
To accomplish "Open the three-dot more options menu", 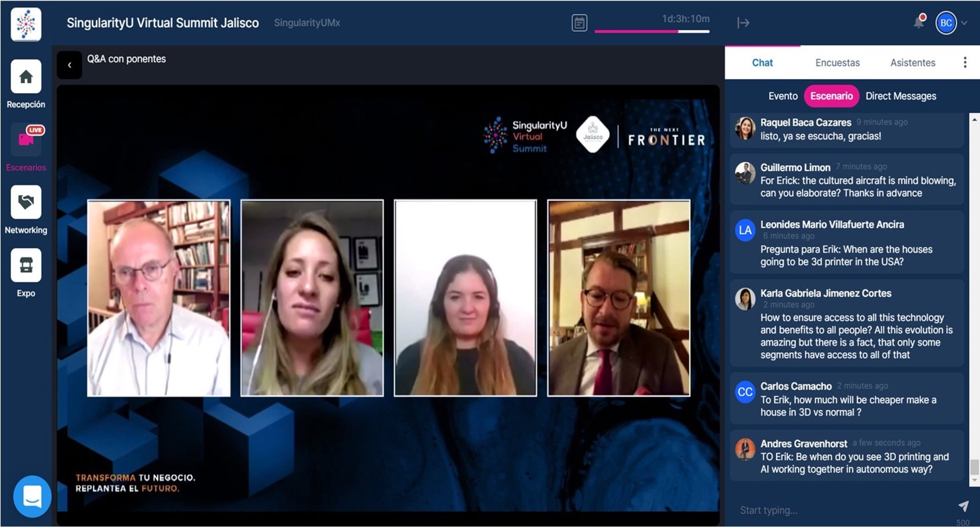I will [965, 62].
